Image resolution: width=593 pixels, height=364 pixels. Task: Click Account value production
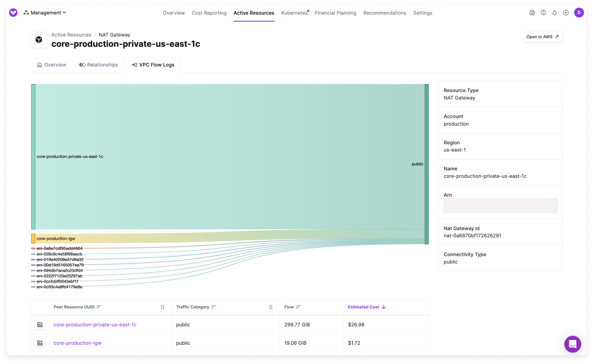pos(456,124)
